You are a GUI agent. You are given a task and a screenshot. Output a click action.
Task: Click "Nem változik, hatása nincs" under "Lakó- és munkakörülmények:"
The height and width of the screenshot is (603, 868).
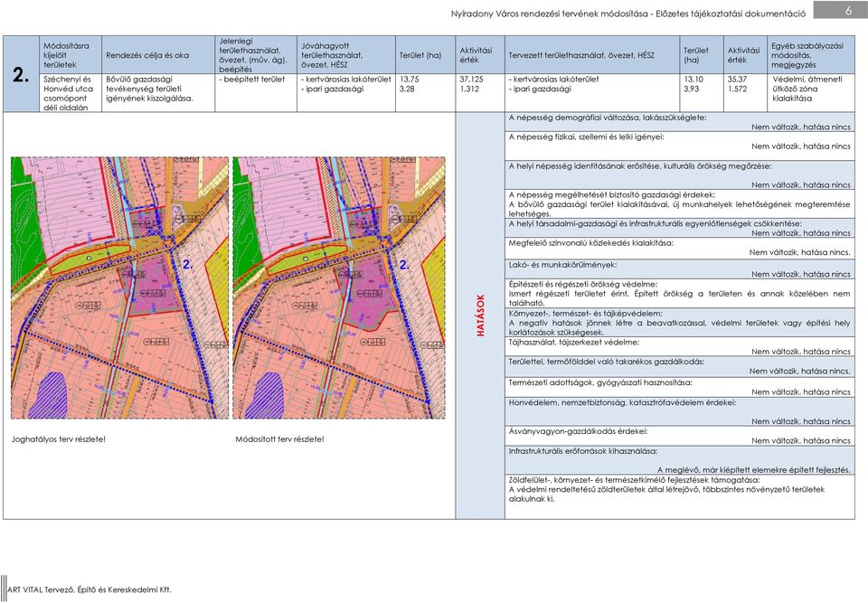click(801, 274)
